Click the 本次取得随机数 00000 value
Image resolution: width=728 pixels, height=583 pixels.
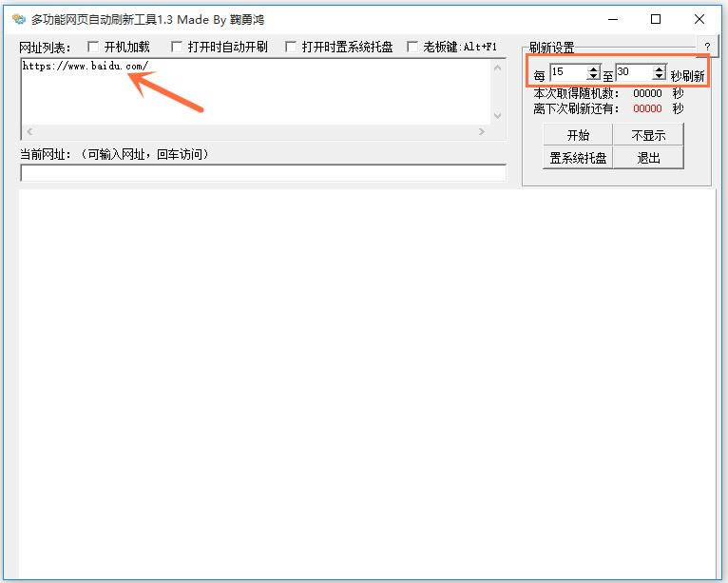tap(647, 93)
